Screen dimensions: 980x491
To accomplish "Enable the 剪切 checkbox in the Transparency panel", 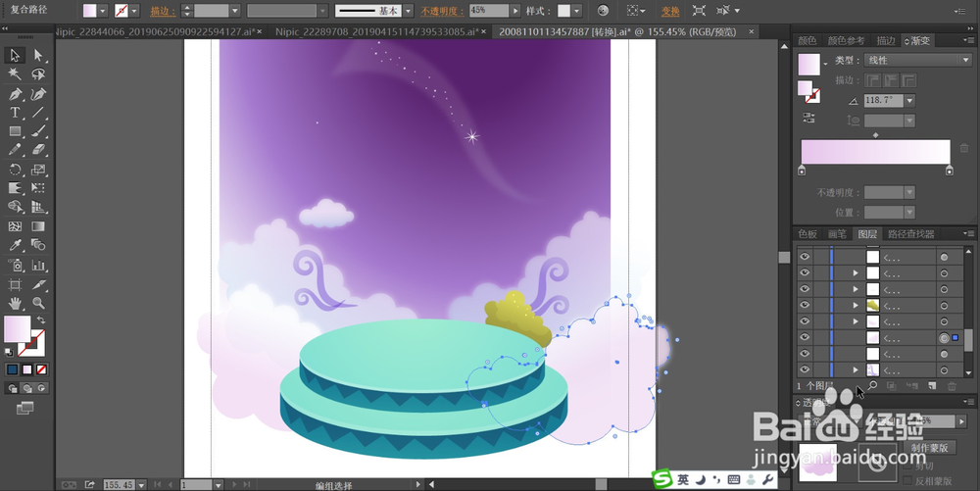I will 907,466.
